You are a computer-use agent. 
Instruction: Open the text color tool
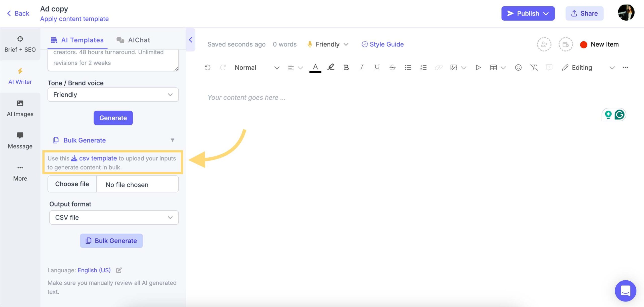coord(315,67)
